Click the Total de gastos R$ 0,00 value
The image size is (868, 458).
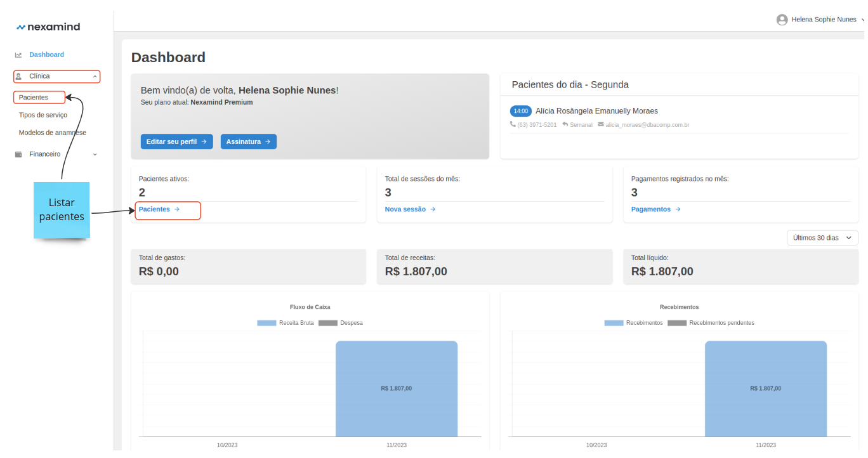point(159,272)
